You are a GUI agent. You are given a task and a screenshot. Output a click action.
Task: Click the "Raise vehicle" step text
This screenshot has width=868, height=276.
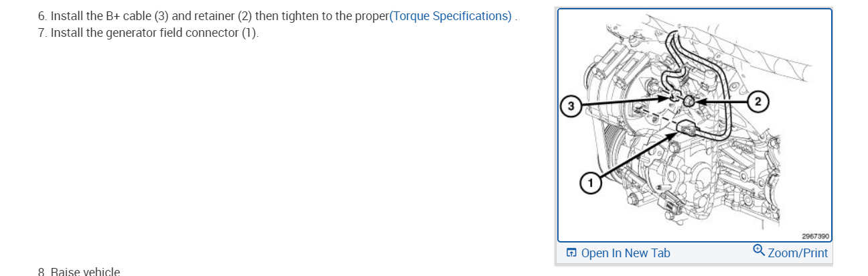click(x=85, y=271)
